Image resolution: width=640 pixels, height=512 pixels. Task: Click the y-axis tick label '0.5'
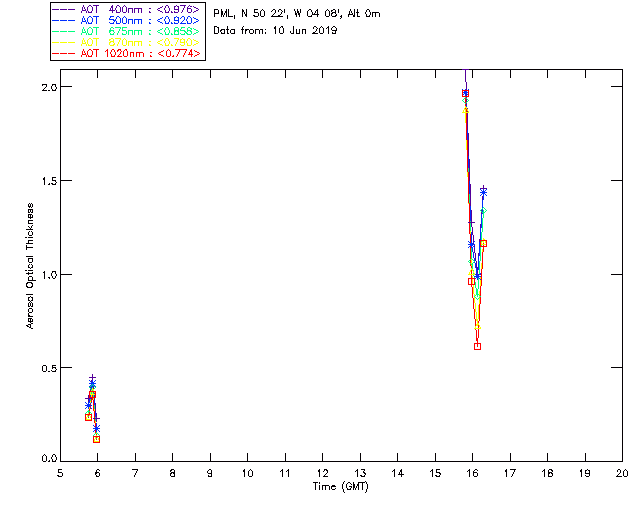48,368
